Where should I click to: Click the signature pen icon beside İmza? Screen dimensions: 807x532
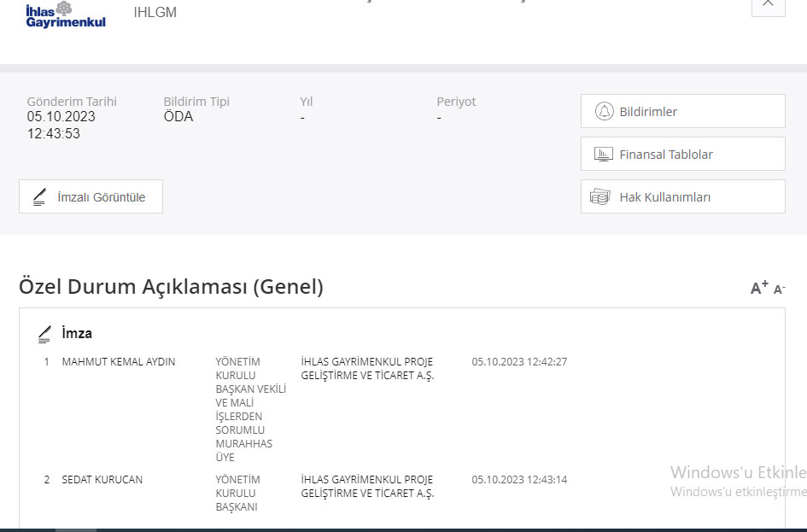tap(44, 334)
